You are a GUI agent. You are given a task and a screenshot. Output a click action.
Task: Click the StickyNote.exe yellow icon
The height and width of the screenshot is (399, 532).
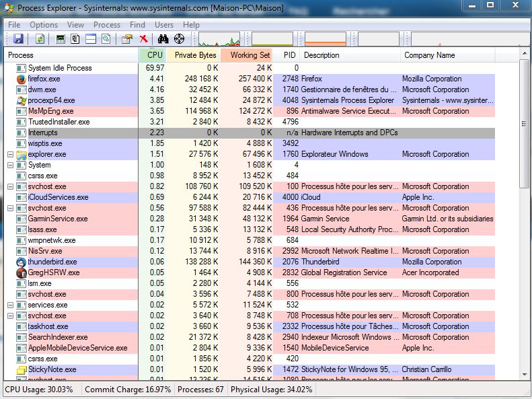(21, 369)
